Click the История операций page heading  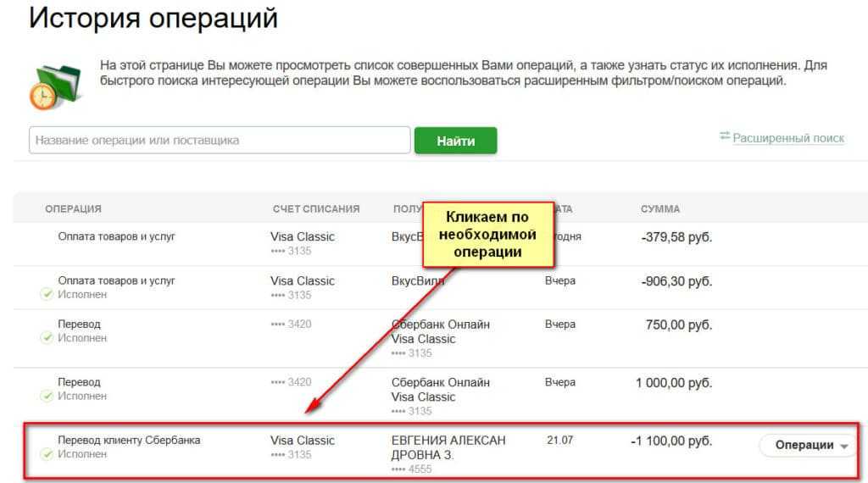point(153,19)
